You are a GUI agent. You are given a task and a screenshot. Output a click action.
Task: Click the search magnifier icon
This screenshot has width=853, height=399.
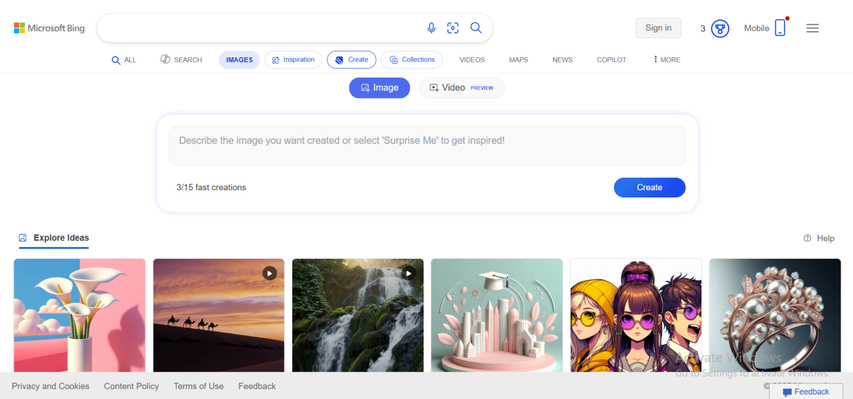476,28
